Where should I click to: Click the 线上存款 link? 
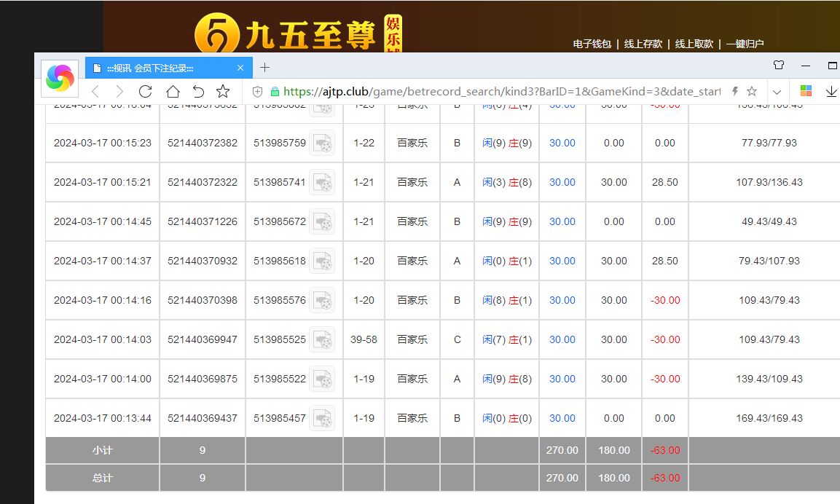click(643, 44)
